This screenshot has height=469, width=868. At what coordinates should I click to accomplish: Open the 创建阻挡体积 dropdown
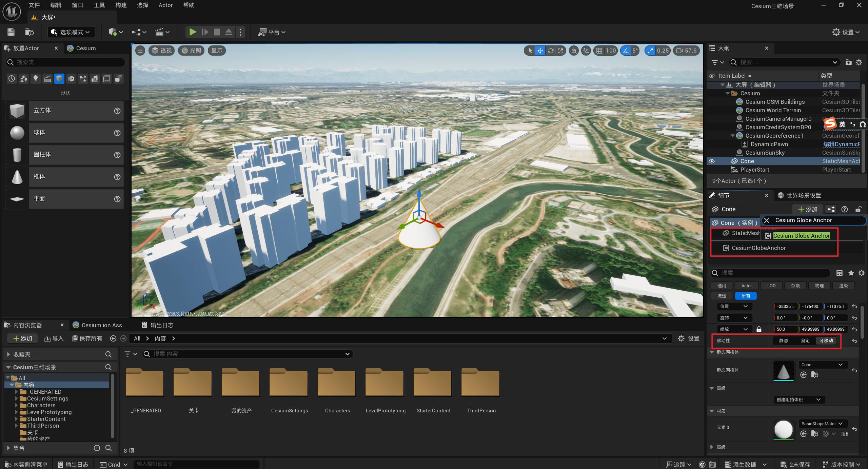click(x=799, y=399)
